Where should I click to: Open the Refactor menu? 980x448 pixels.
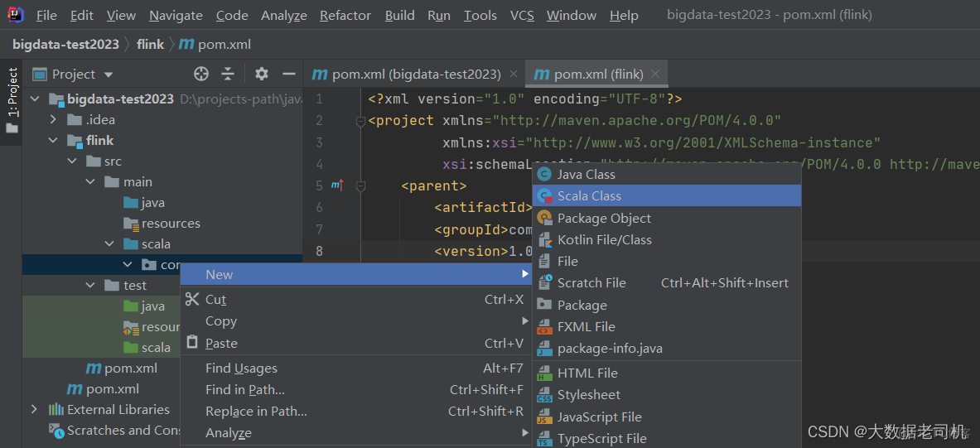click(345, 16)
